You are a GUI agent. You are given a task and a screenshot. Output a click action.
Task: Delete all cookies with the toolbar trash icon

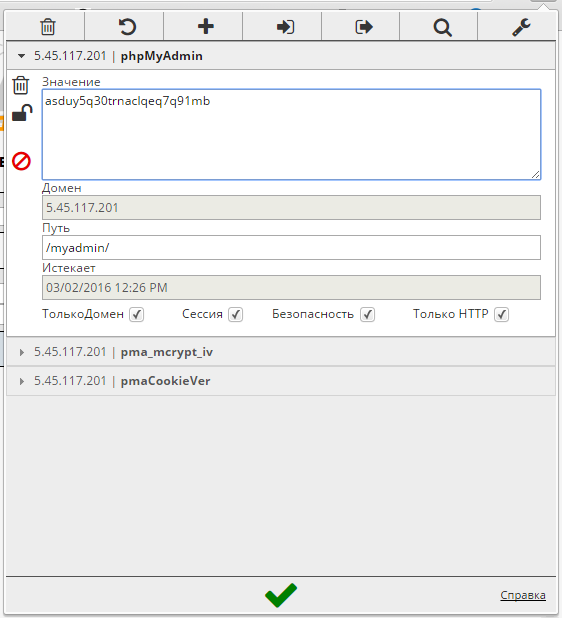[48, 27]
